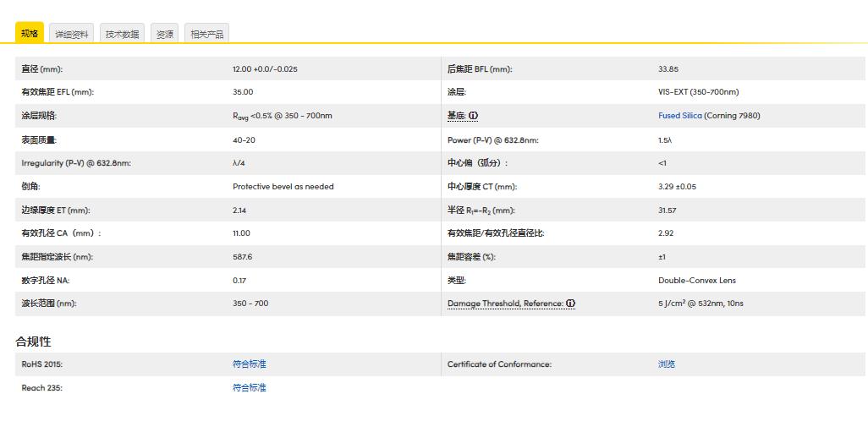Viewport: 868px width, 421px height.
Task: Open the 浏览 certificate link
Action: point(667,364)
